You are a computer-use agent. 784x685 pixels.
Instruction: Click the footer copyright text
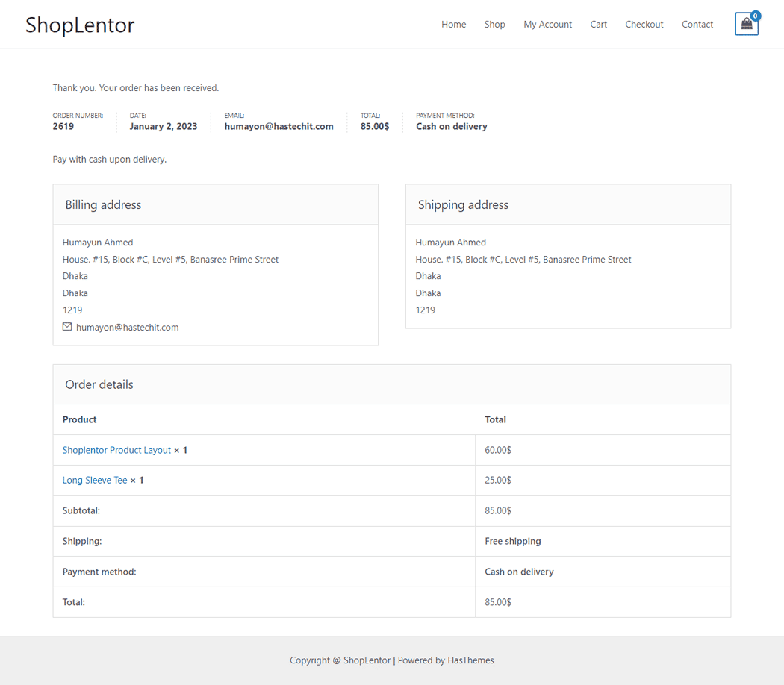pos(391,660)
